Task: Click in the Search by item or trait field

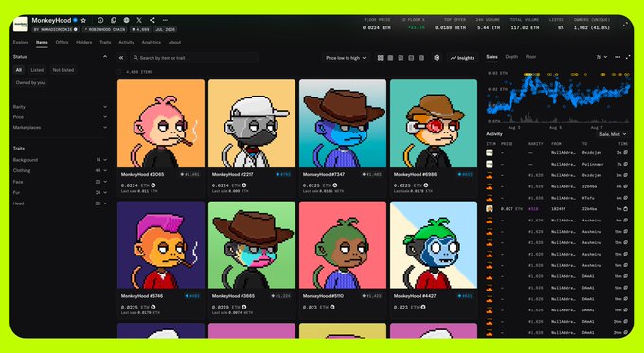Action: [x=194, y=58]
